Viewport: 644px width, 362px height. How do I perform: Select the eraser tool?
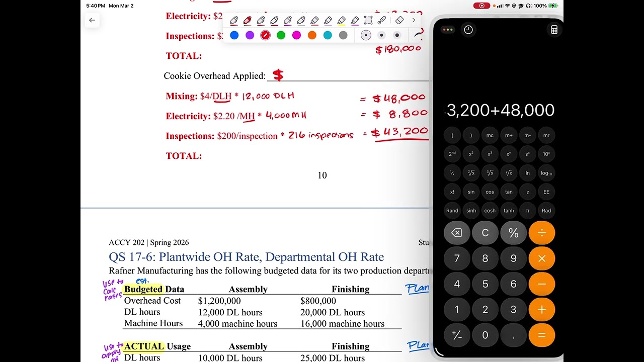pyautogui.click(x=399, y=21)
